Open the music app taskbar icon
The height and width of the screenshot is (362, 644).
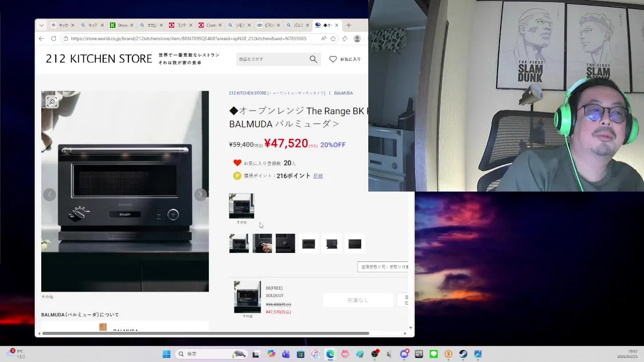(315, 354)
